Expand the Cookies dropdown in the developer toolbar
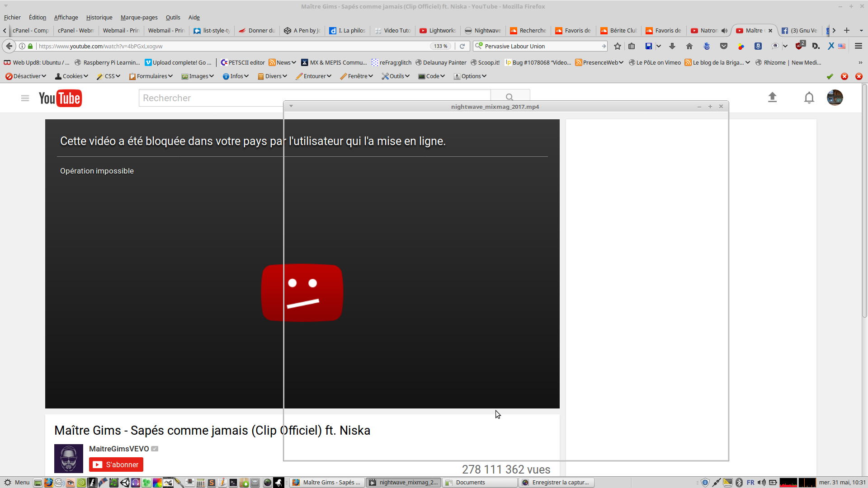 coord(72,76)
